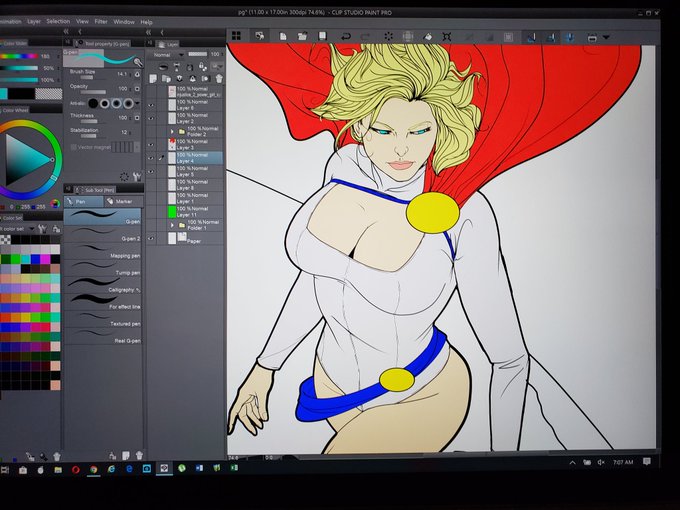The width and height of the screenshot is (680, 510).
Task: Open the anti-aliasing options dropdown arrow
Action: 137,103
